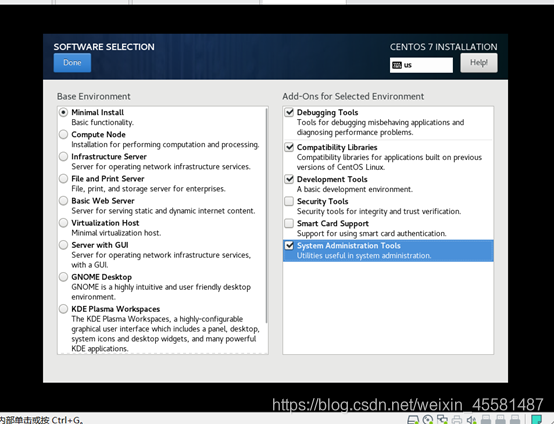Click "Add-Ons for Selected Environment" heading

pos(353,96)
